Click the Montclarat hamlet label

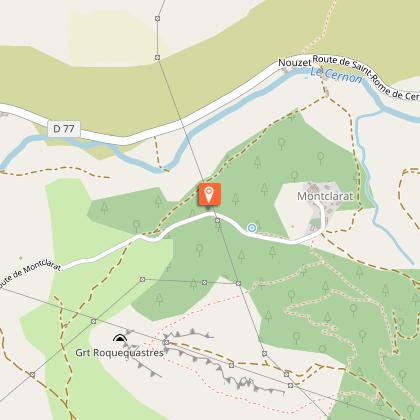[325, 196]
